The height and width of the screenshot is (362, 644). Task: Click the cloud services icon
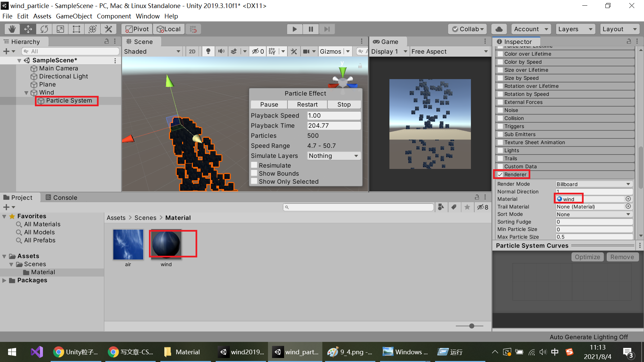click(499, 29)
